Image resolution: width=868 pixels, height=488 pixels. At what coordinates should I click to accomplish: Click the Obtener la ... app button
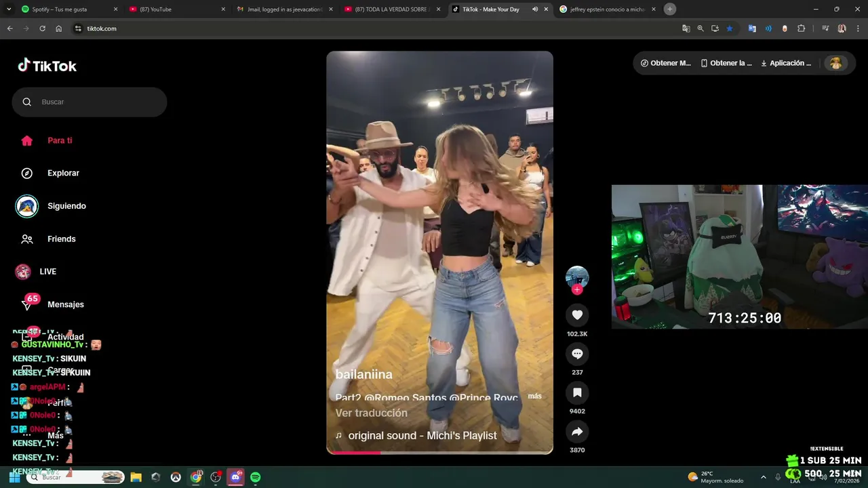coord(726,63)
